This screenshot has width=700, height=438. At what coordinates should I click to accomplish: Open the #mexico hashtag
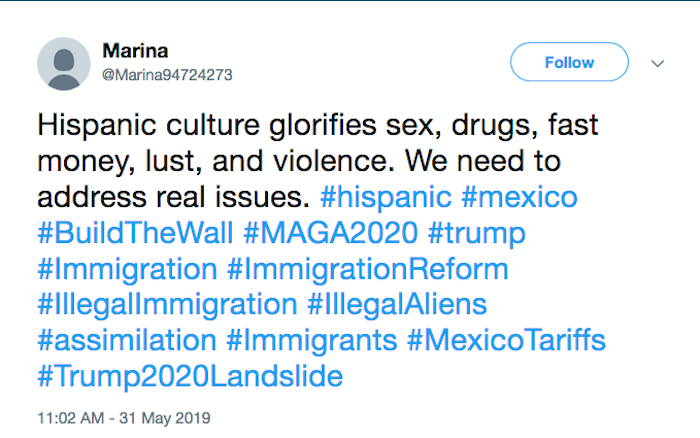(x=521, y=196)
